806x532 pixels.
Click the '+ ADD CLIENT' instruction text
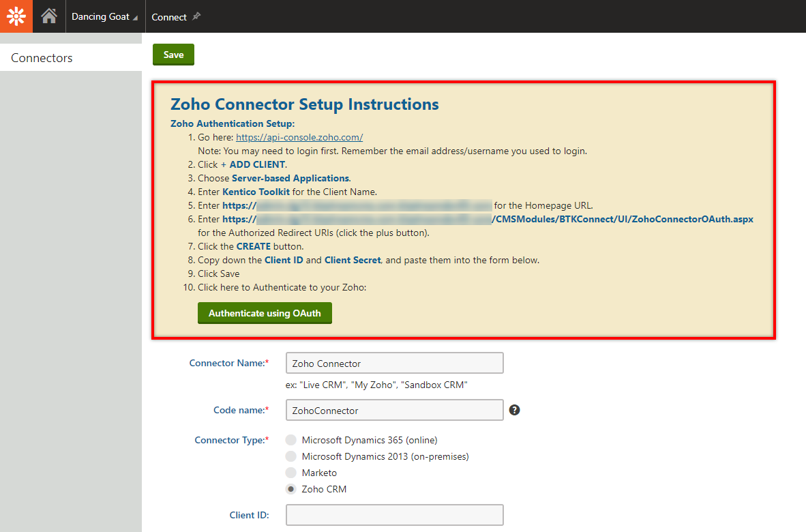tap(253, 164)
